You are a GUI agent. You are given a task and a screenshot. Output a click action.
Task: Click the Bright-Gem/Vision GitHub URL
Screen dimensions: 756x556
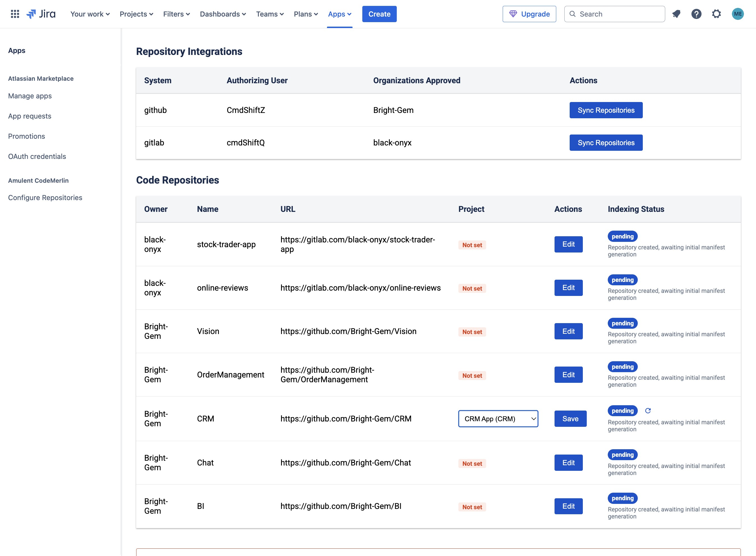tap(349, 331)
